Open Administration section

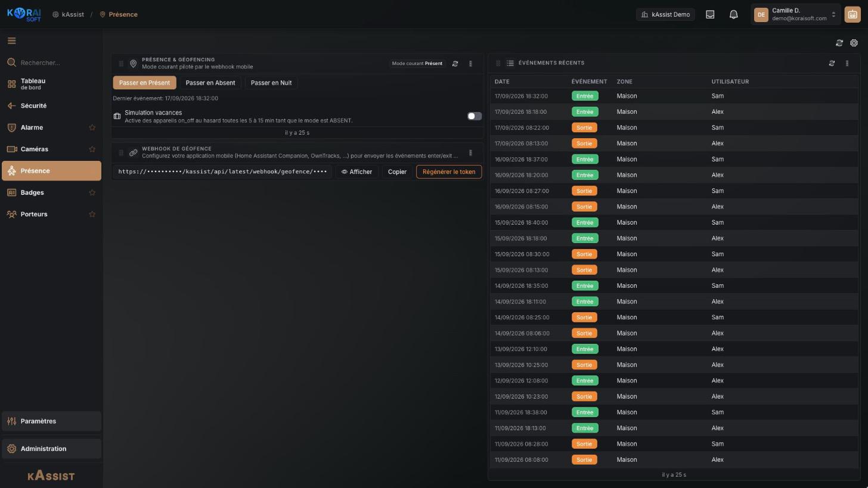point(51,449)
